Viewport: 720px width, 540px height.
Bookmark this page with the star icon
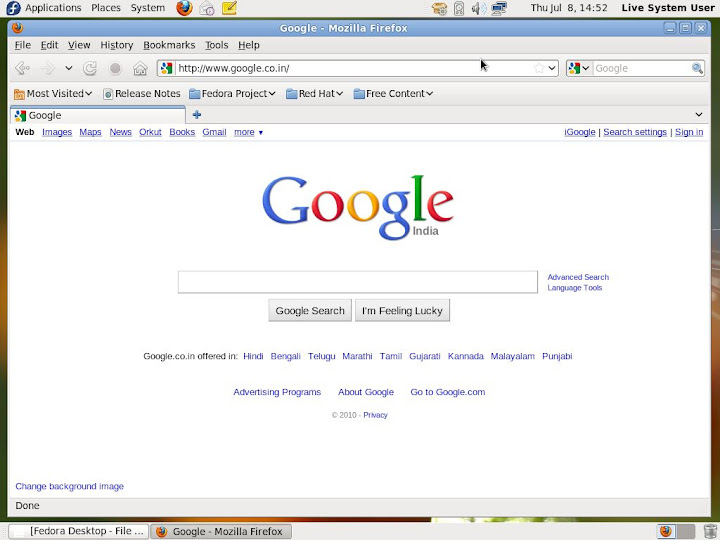539,68
